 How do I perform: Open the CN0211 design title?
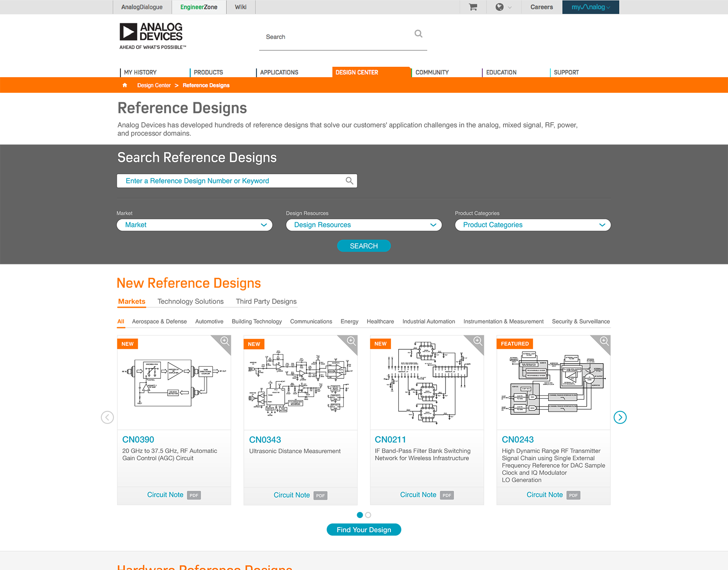(x=390, y=440)
